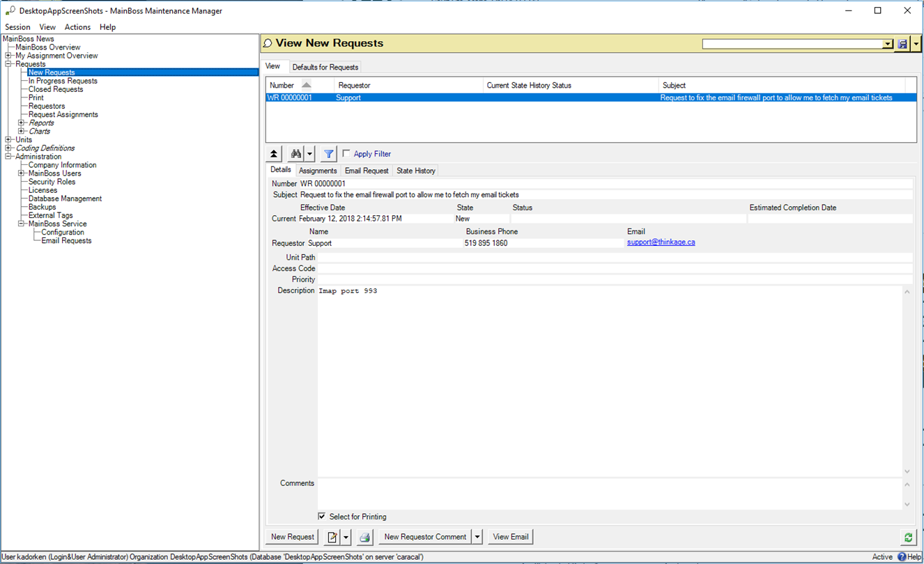Expand the My Assignment Overview node
The height and width of the screenshot is (564, 924).
click(8, 56)
